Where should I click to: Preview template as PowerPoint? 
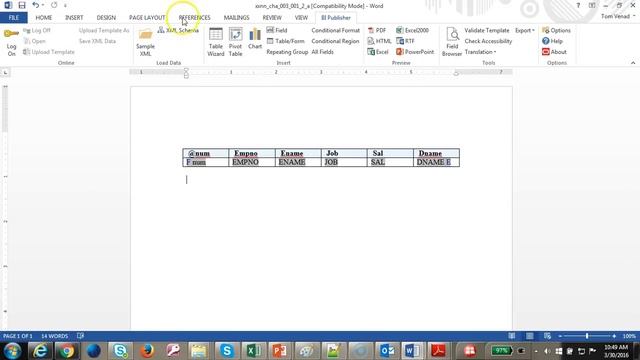415,52
